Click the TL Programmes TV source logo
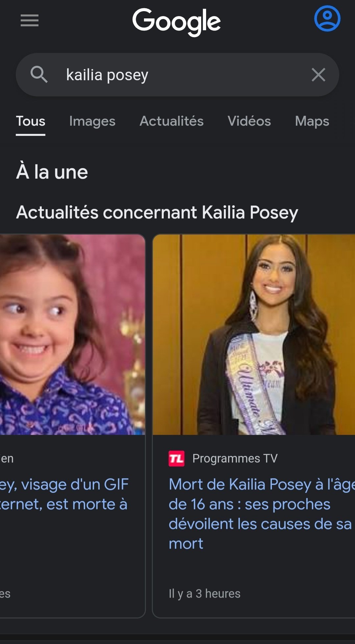355x644 pixels. 177,458
